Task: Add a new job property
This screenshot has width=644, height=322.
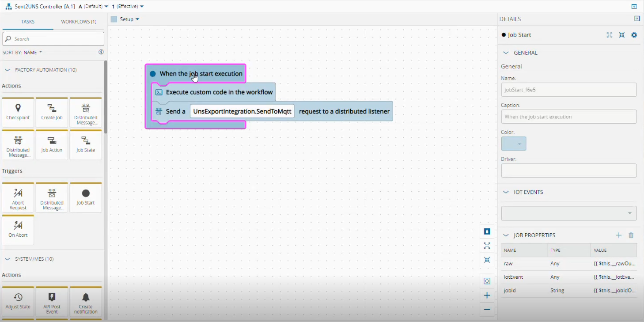Action: click(x=618, y=235)
